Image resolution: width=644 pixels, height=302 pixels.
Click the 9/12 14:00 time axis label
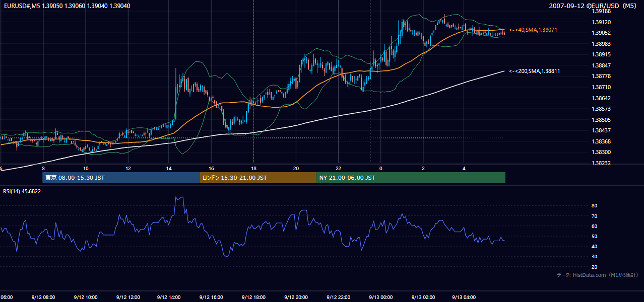(169, 297)
